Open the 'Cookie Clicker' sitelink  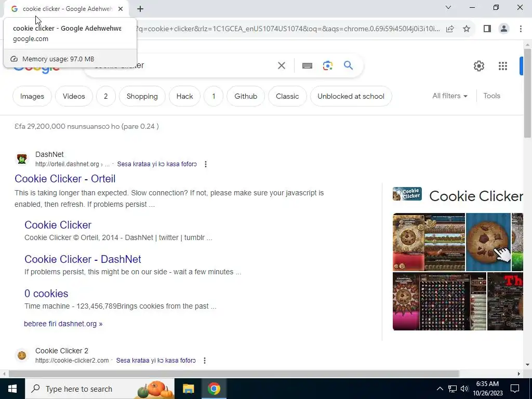58,225
